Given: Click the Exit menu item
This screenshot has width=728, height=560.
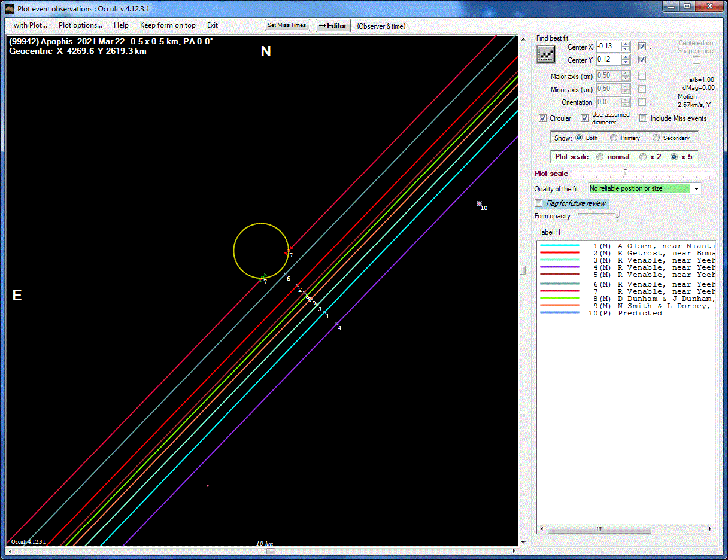Looking at the screenshot, I should (x=213, y=25).
